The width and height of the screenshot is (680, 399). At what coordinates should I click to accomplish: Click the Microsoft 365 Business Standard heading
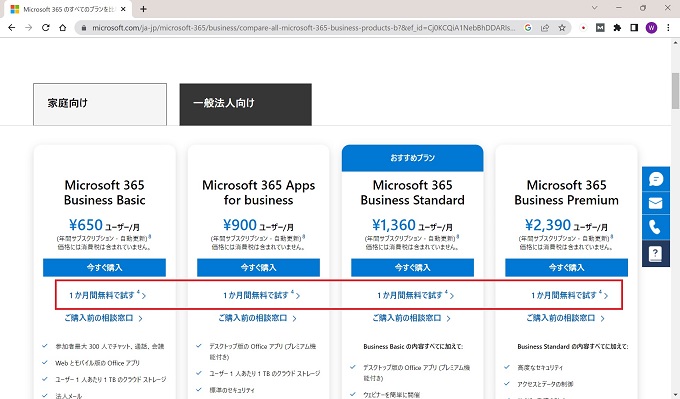pos(412,193)
